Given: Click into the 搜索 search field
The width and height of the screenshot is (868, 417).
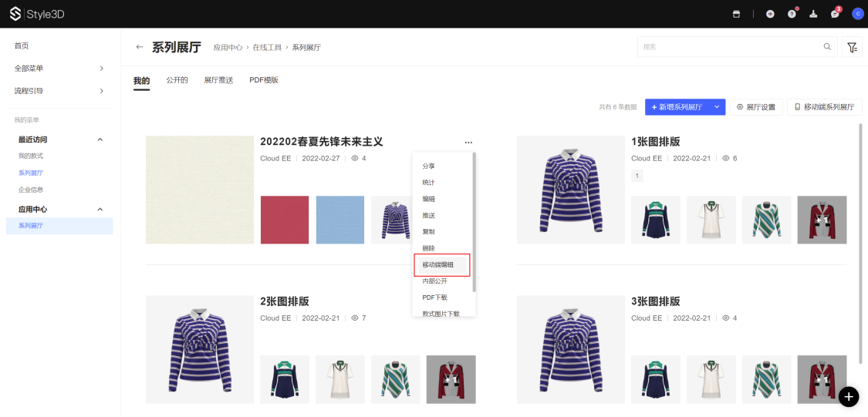Looking at the screenshot, I should click(729, 47).
